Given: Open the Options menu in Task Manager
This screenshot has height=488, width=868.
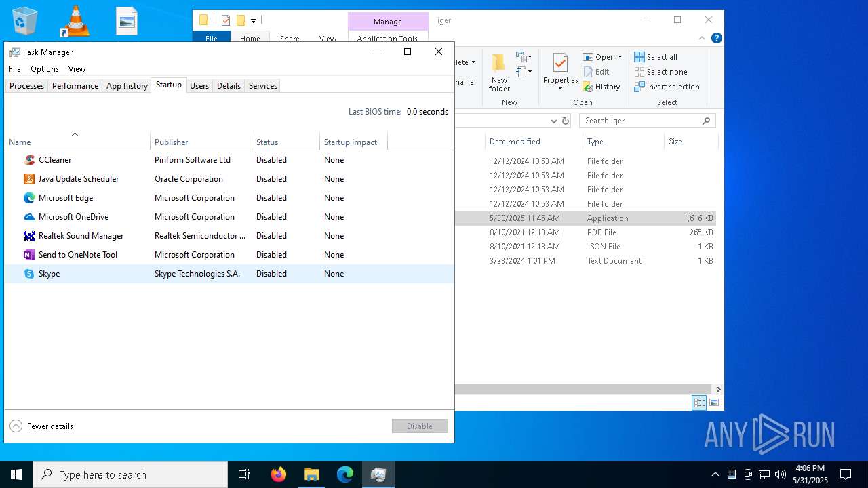Looking at the screenshot, I should (45, 69).
